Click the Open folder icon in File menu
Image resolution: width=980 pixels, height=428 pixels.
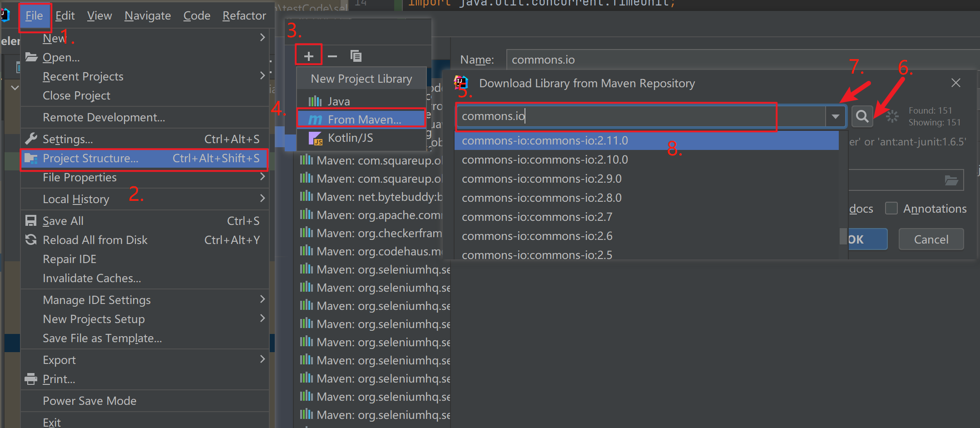click(x=31, y=57)
